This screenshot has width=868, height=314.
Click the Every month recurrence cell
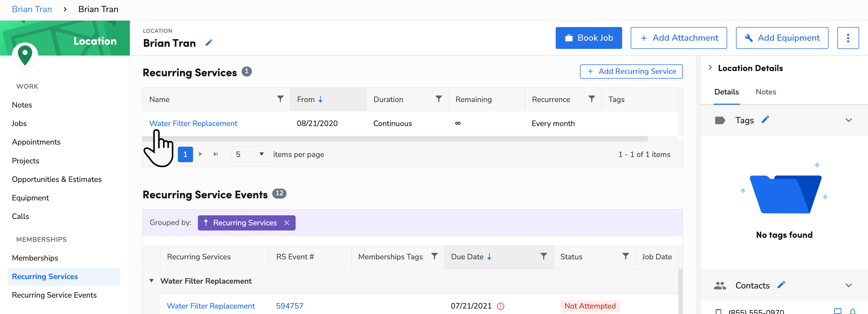coord(553,123)
